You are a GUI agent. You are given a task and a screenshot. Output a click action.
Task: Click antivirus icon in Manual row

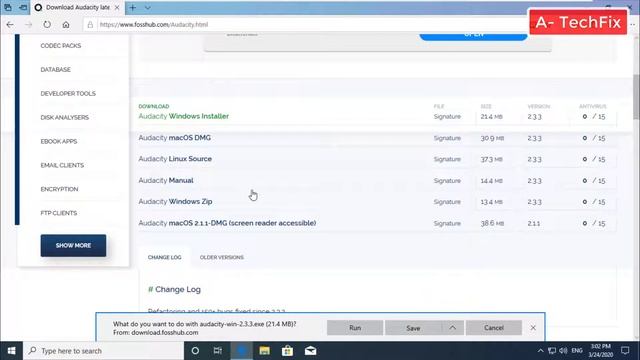584,181
